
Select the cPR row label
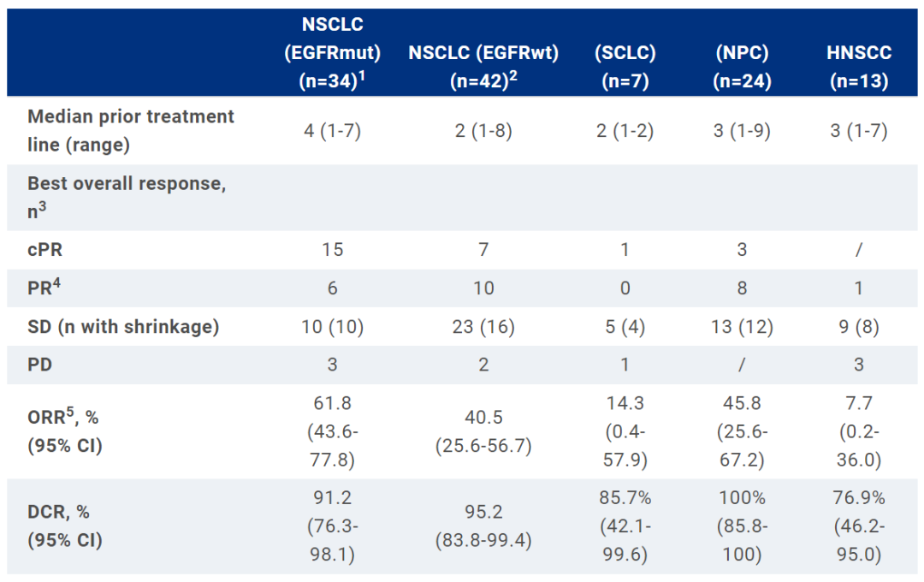46,249
